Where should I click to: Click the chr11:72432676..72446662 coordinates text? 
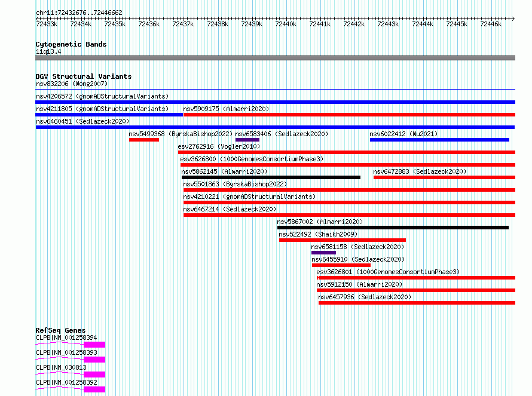coord(79,13)
